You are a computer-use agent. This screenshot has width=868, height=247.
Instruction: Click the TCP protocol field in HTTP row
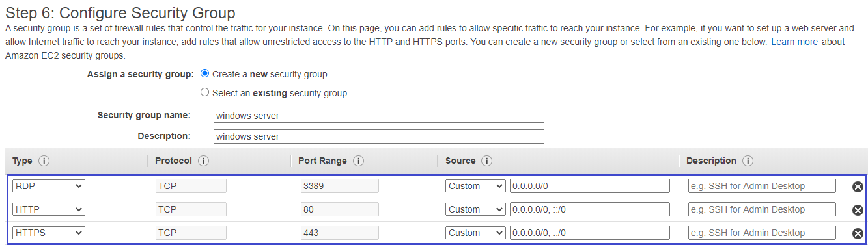tap(191, 209)
